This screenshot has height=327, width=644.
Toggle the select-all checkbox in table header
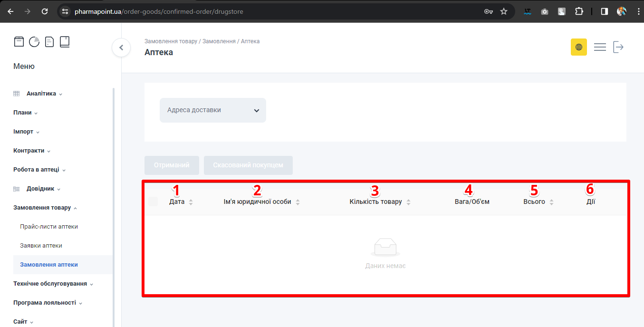click(153, 202)
